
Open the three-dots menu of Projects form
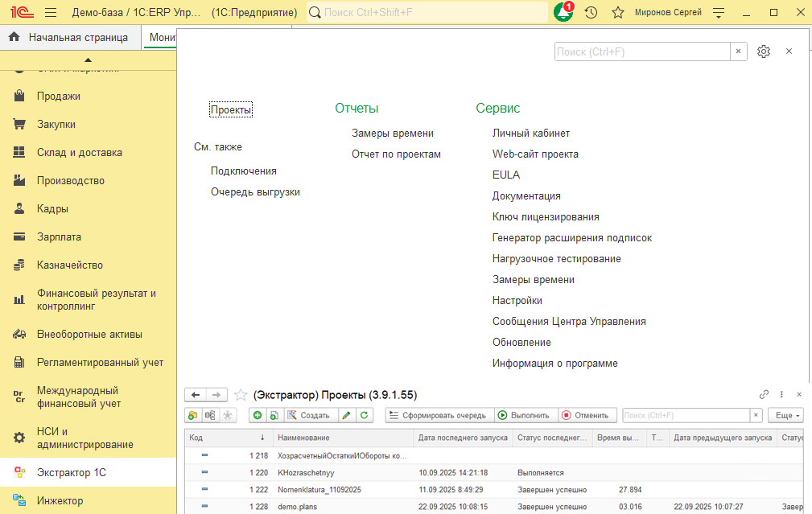click(781, 394)
